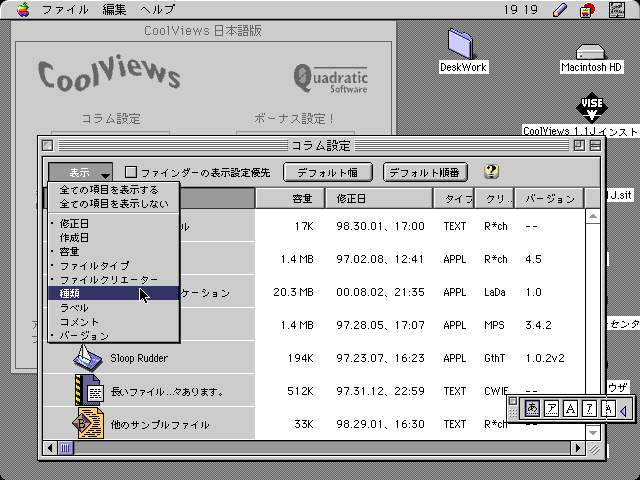Select half-width katakana ア input mode
This screenshot has height=480, width=640.
[589, 408]
